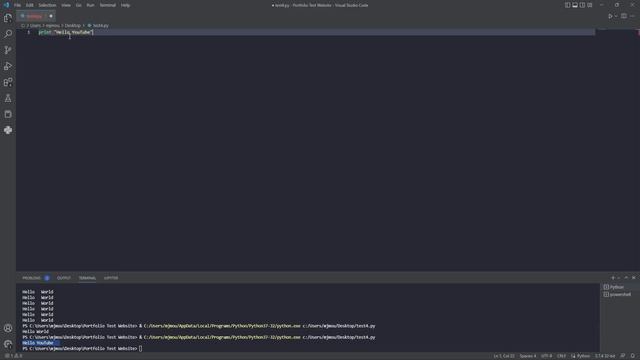Close the unsaved test4.py tab dot
The image size is (640, 360).
tap(51, 16)
